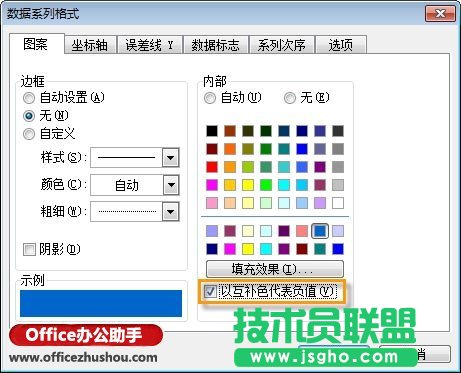This screenshot has width=461, height=373.
Task: Go to the 数据标志 tab
Action: (215, 45)
